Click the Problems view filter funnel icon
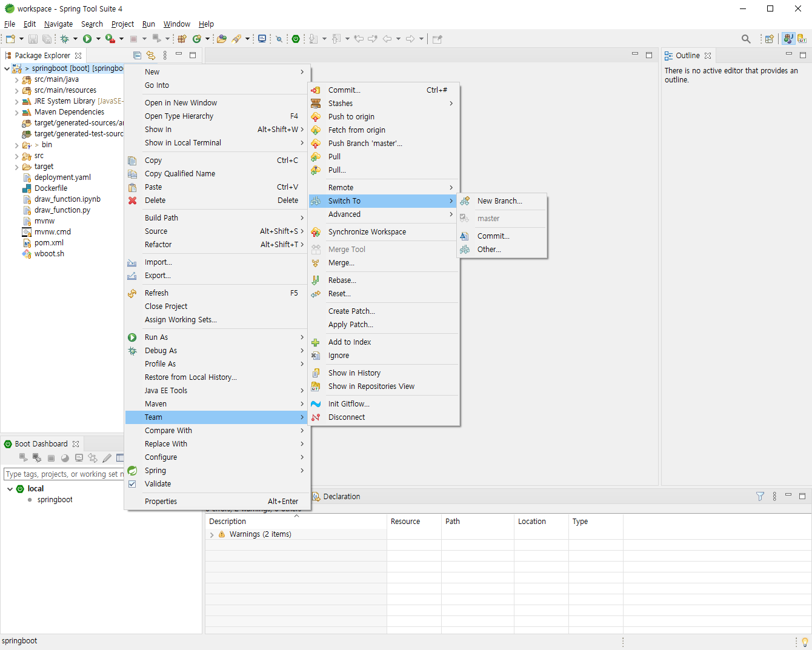 [760, 496]
